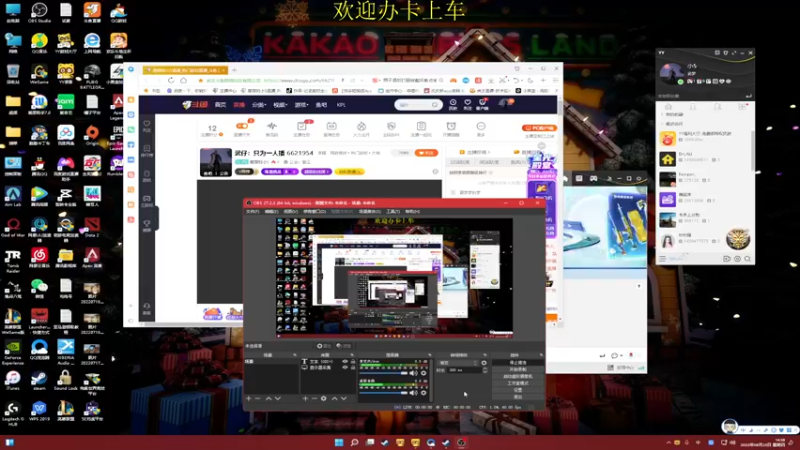Toggle lock on OBS text source

(353, 361)
